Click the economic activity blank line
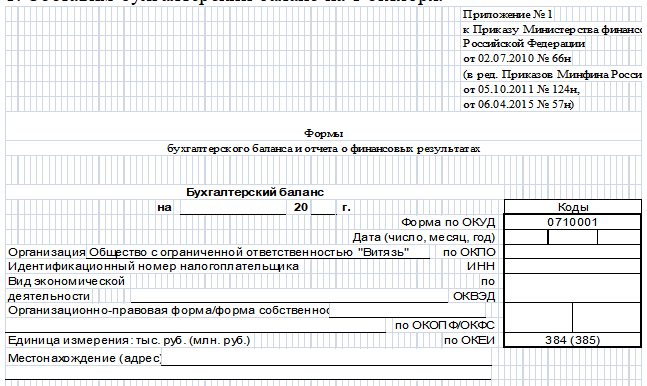Image resolution: width=647 pixels, height=386 pixels. point(289,296)
